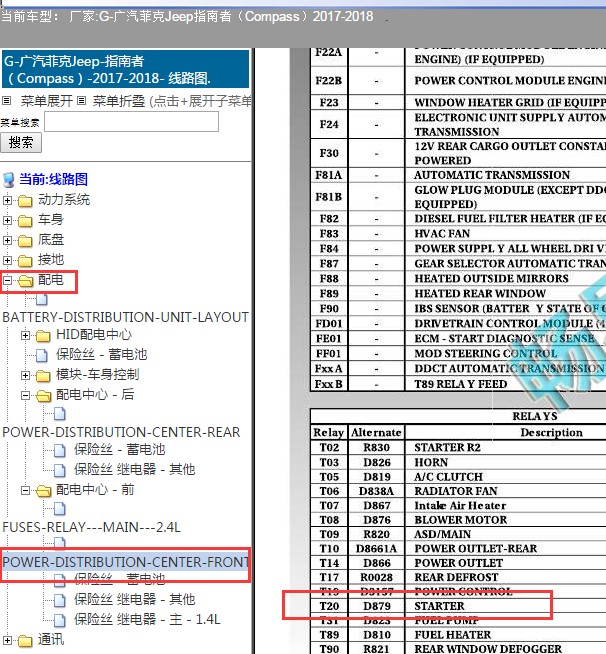Screen dimensions: 606x654
Task: Click relay T20 STARTER table row text
Action: [439, 606]
